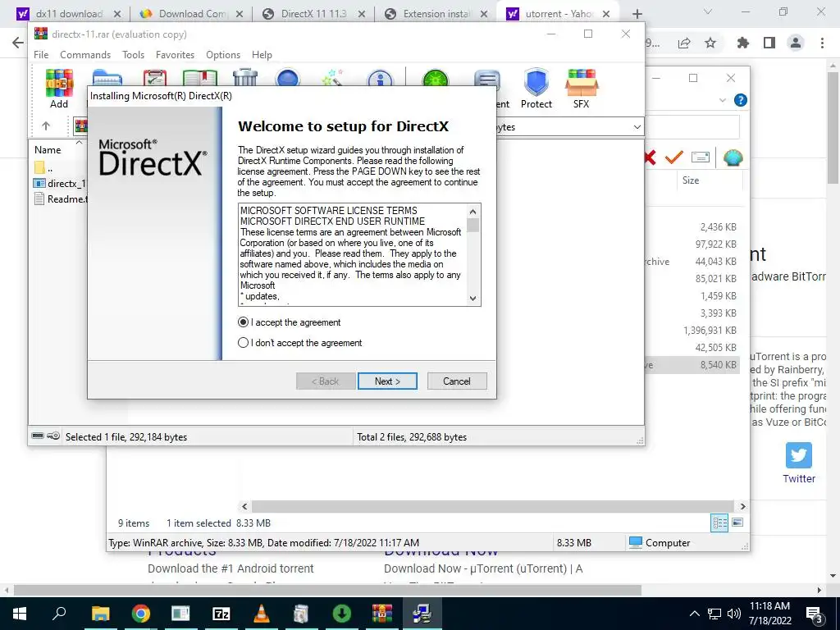Switch Explorer to details view icon

[719, 523]
